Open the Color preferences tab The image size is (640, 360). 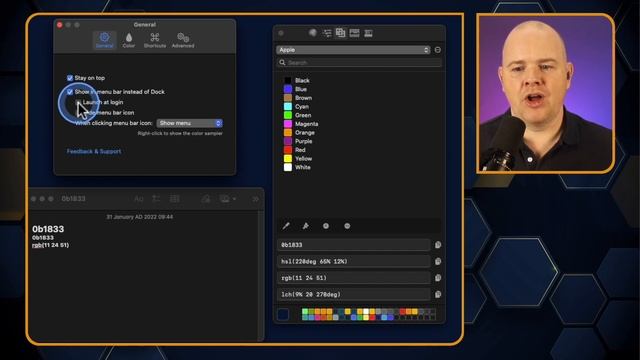129,40
